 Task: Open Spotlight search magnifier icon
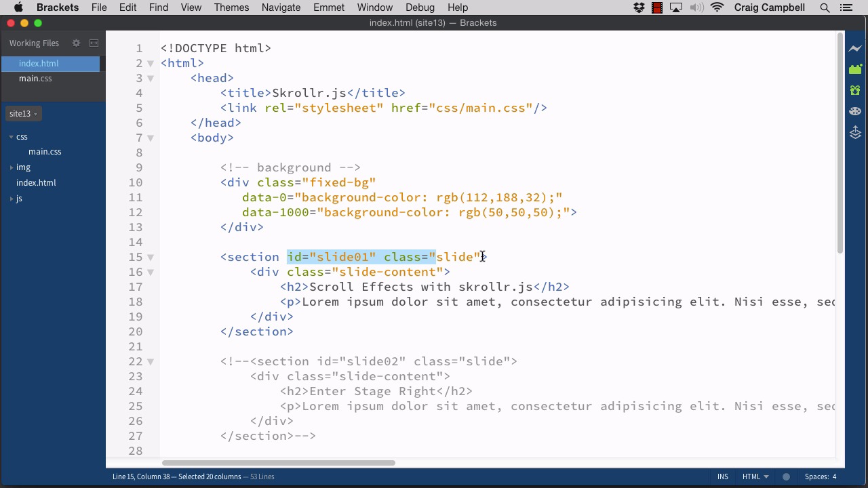825,7
